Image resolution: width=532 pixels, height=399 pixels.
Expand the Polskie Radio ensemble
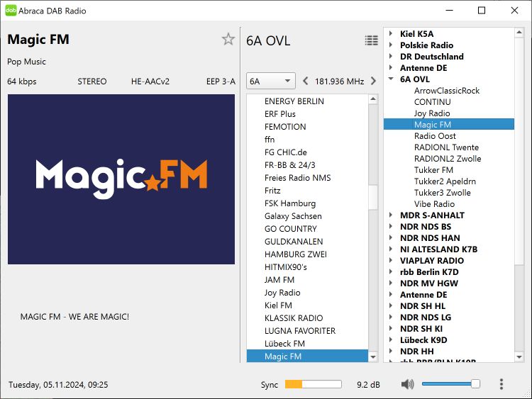[x=391, y=45]
